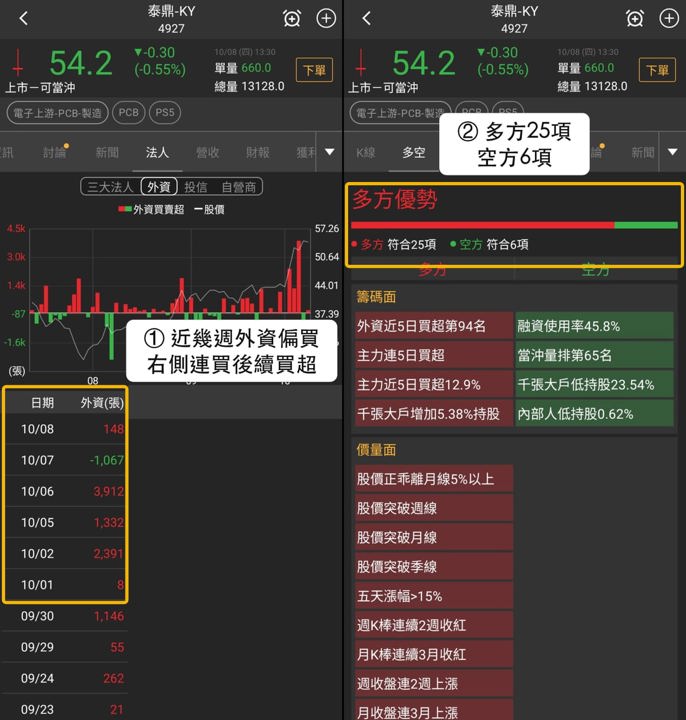This screenshot has width=686, height=720.
Task: Tap 下單 order button in right panel
Action: coord(657,70)
